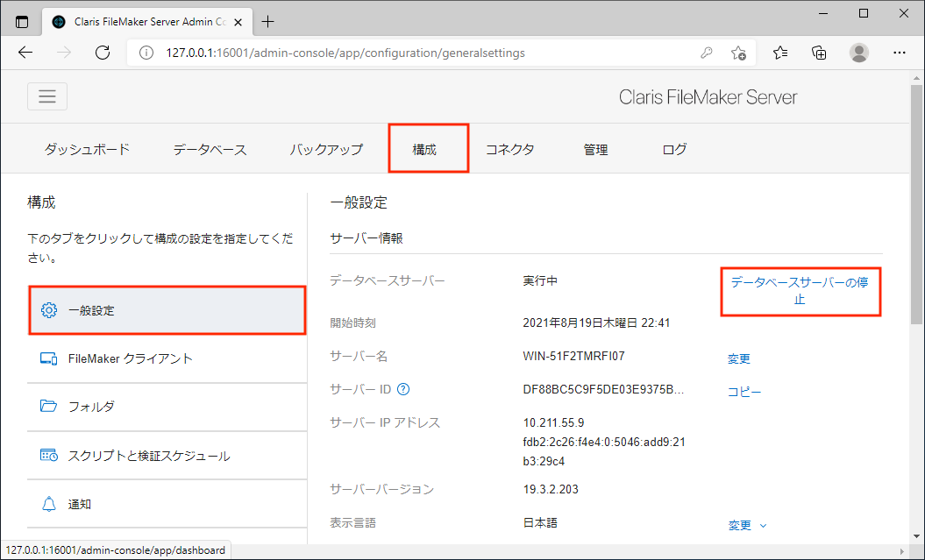Click the user profile avatar icon

pyautogui.click(x=859, y=53)
